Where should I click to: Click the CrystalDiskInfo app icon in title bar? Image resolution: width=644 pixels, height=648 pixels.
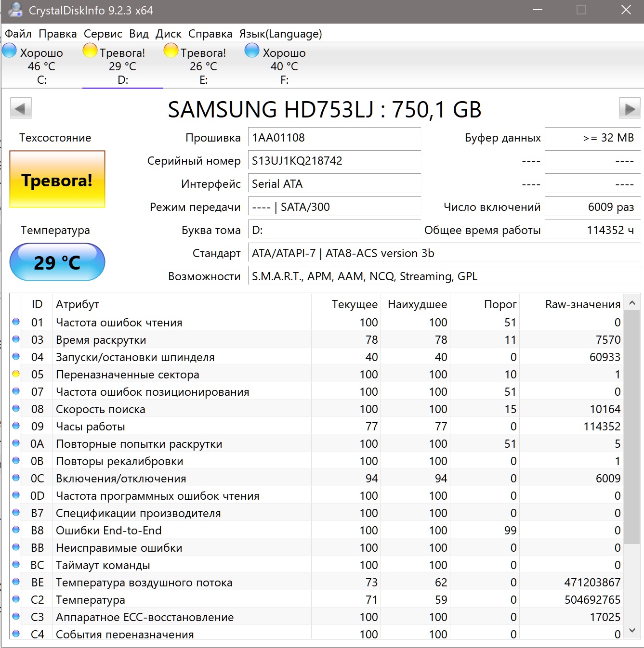coord(15,10)
